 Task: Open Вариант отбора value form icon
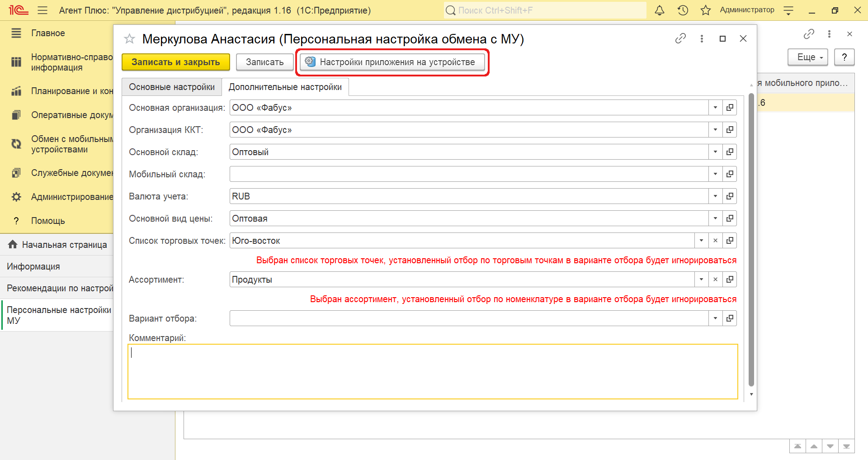coord(730,318)
